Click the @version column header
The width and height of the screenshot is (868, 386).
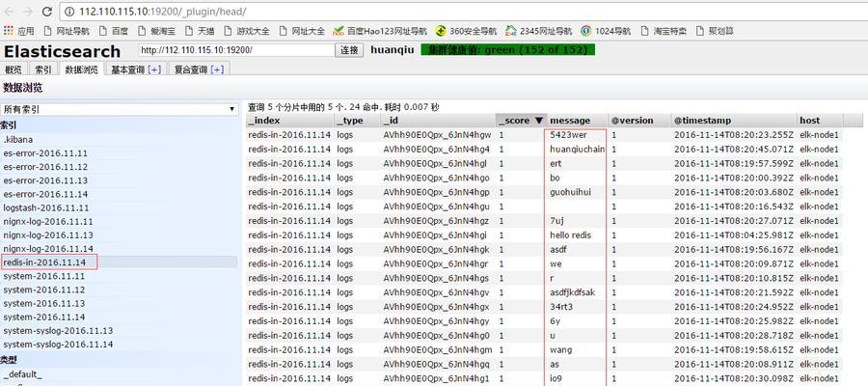(639, 121)
